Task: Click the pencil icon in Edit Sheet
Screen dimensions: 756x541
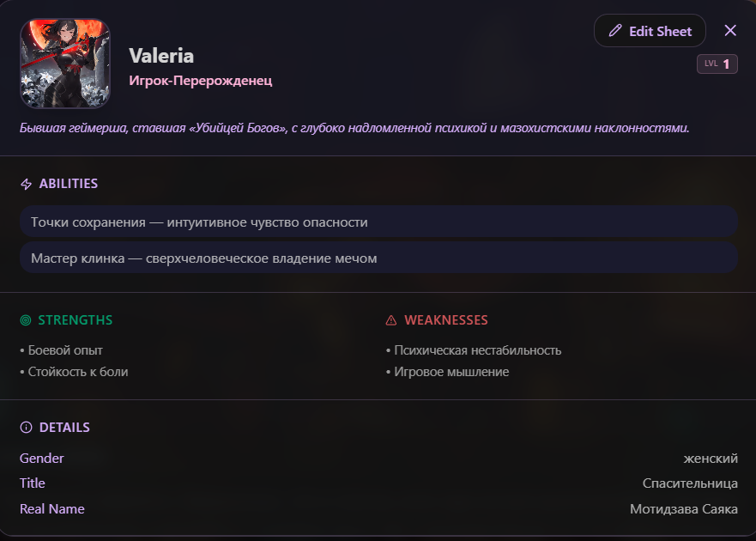Action: tap(614, 31)
